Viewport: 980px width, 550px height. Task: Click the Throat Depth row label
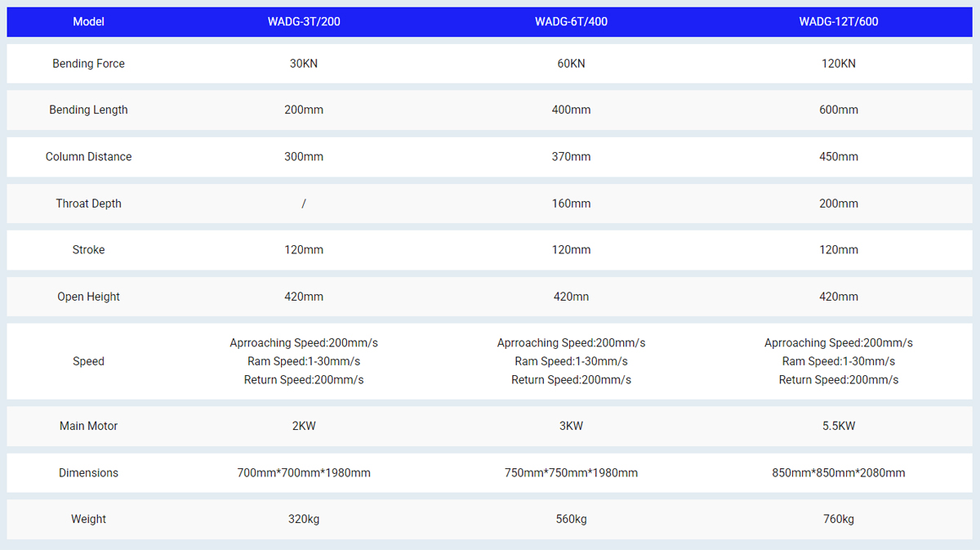[88, 203]
